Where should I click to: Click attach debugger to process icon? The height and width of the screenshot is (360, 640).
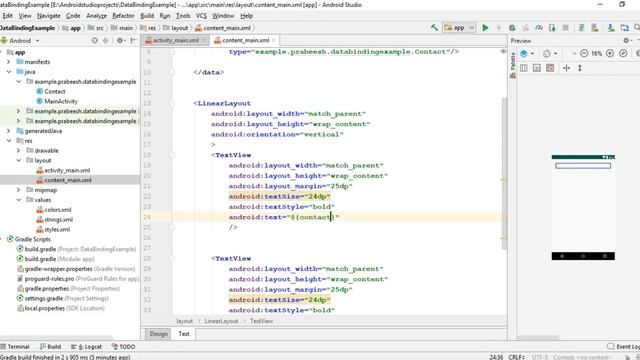coord(552,28)
